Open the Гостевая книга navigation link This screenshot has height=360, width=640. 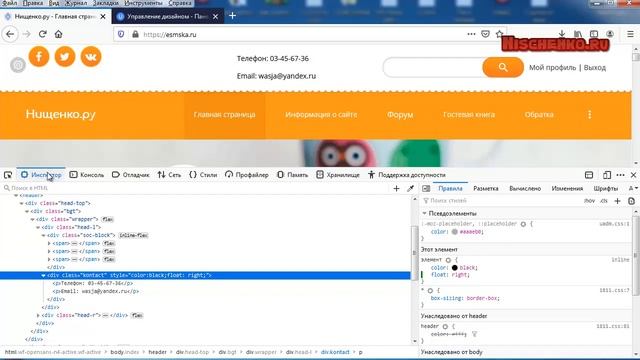[469, 115]
